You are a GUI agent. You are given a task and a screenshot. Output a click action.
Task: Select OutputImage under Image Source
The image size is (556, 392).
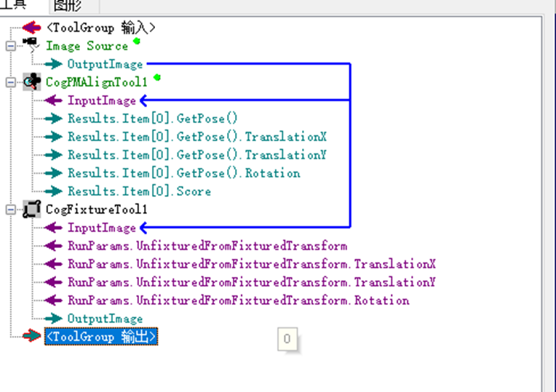[x=105, y=64]
